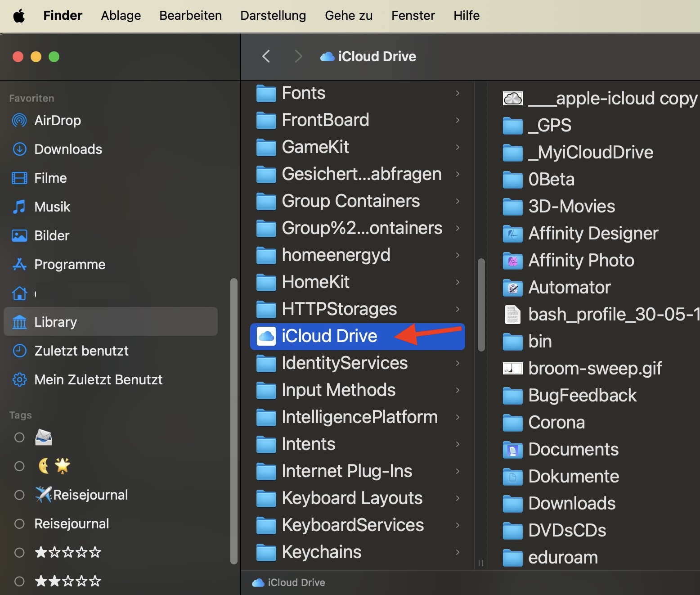700x595 pixels.
Task: Click the Affinity Designer folder icon
Action: 512,234
